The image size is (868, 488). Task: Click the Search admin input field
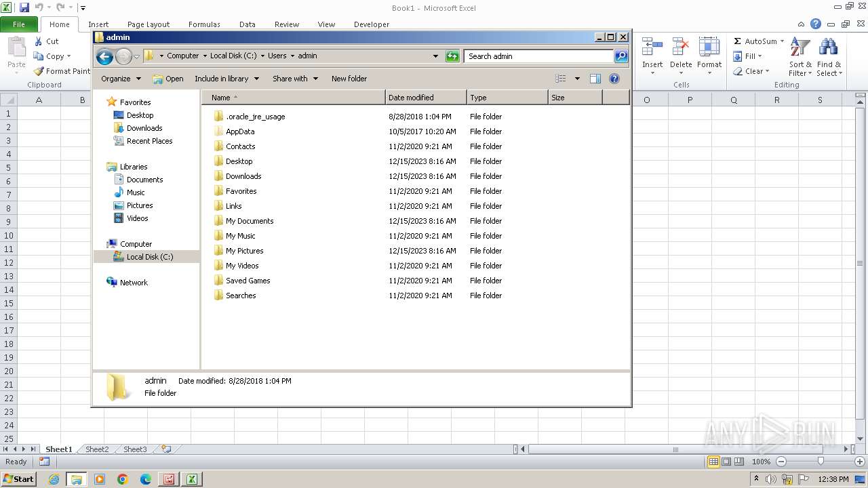[539, 56]
